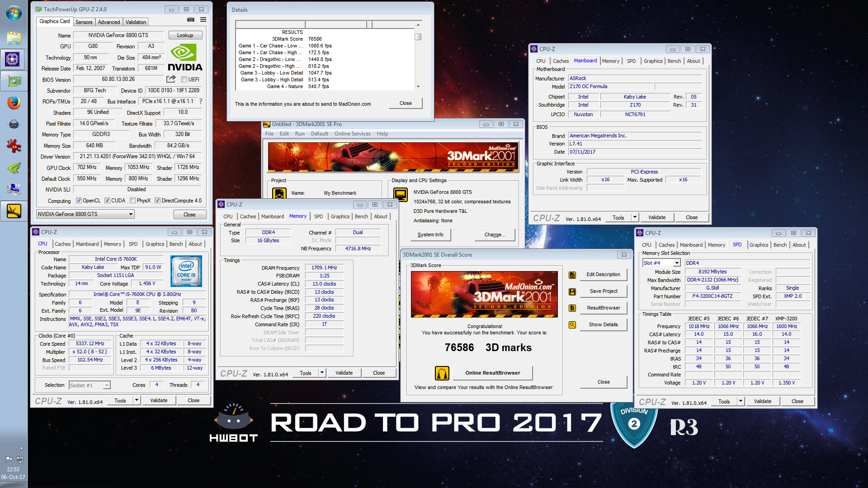The image size is (868, 488).
Task: Click Close in the Details window
Action: [406, 103]
